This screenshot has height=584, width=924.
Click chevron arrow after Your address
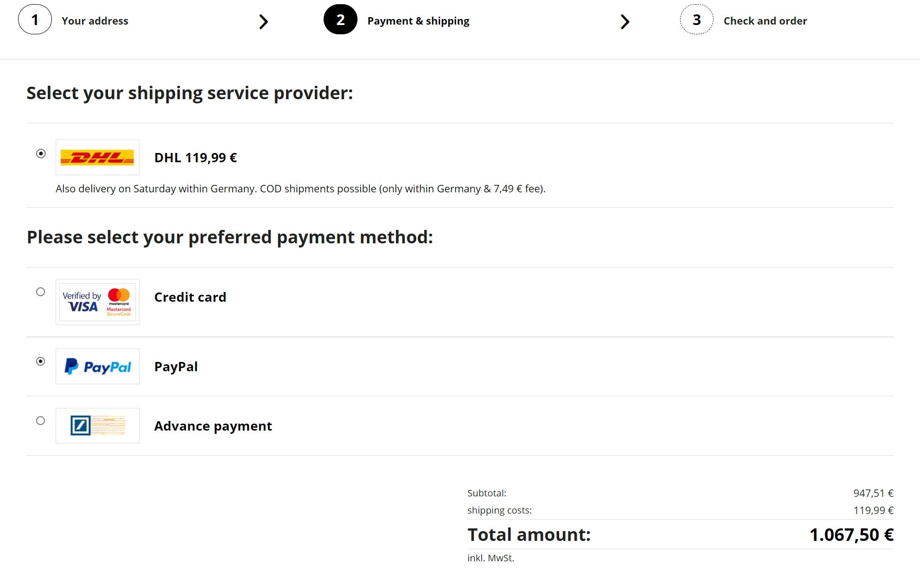(263, 21)
